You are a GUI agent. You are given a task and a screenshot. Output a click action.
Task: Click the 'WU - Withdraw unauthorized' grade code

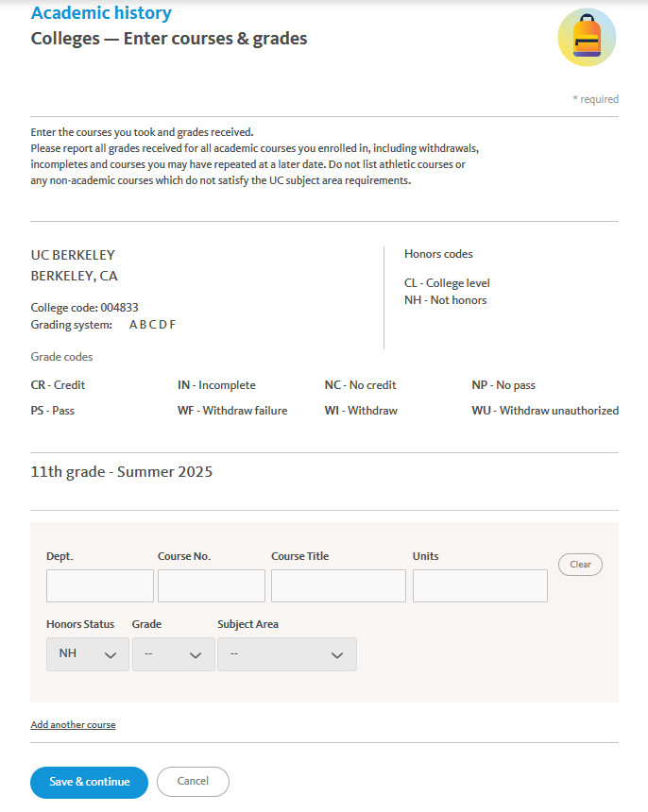tap(545, 411)
